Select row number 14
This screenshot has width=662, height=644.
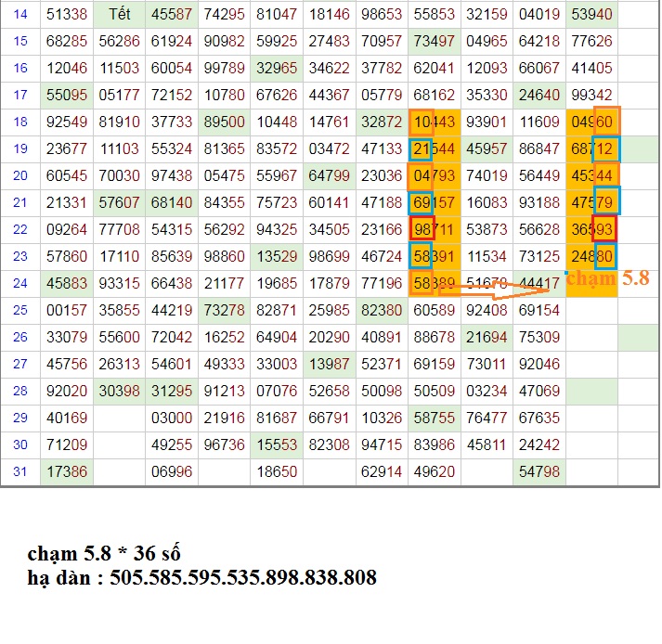click(20, 14)
